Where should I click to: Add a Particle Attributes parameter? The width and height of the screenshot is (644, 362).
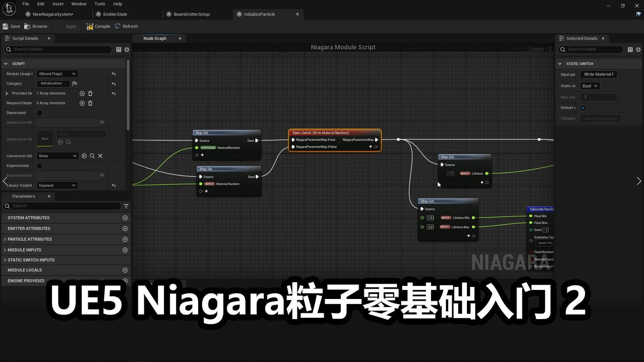click(x=125, y=240)
